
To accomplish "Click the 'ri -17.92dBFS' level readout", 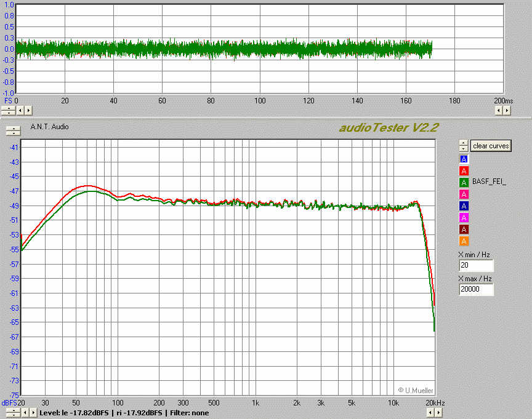I will click(x=139, y=413).
